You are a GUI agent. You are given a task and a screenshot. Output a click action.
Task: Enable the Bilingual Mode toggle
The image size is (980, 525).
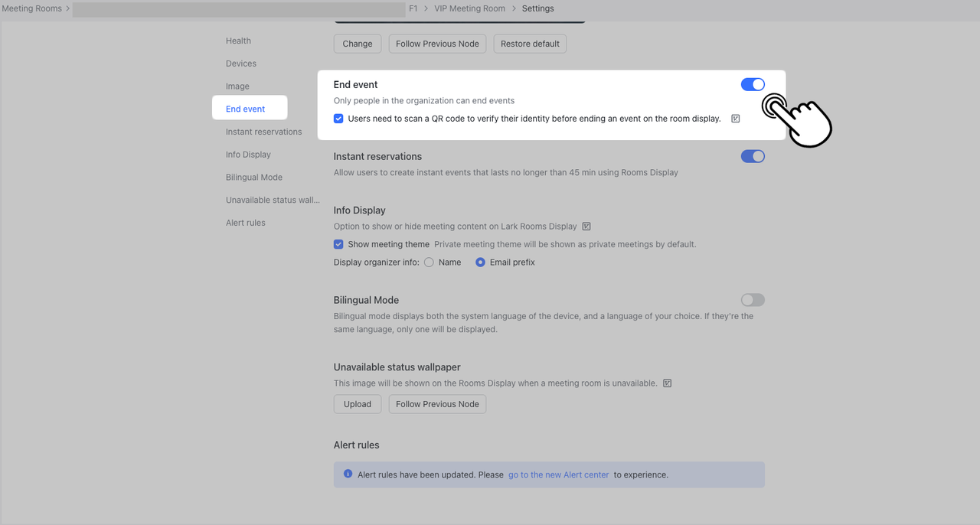pyautogui.click(x=753, y=300)
